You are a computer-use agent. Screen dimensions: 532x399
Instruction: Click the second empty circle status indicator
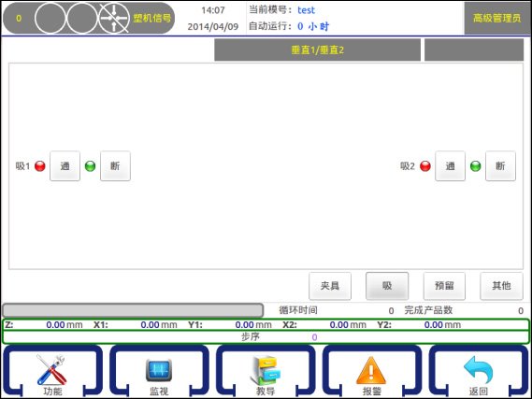81,18
